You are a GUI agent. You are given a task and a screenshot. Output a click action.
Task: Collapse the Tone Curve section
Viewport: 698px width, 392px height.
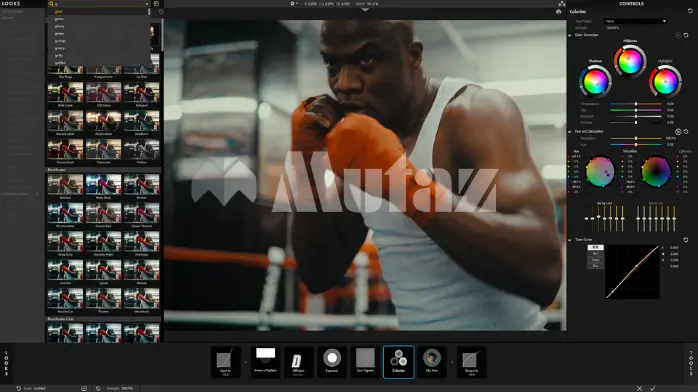pos(570,240)
